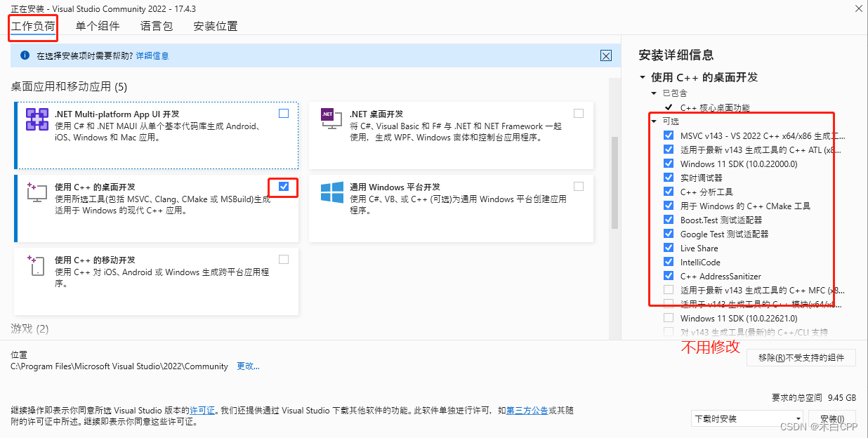This screenshot has height=438, width=868.
Task: Uncheck Windows 11 SDK (10.0.22000.0)
Action: [669, 164]
